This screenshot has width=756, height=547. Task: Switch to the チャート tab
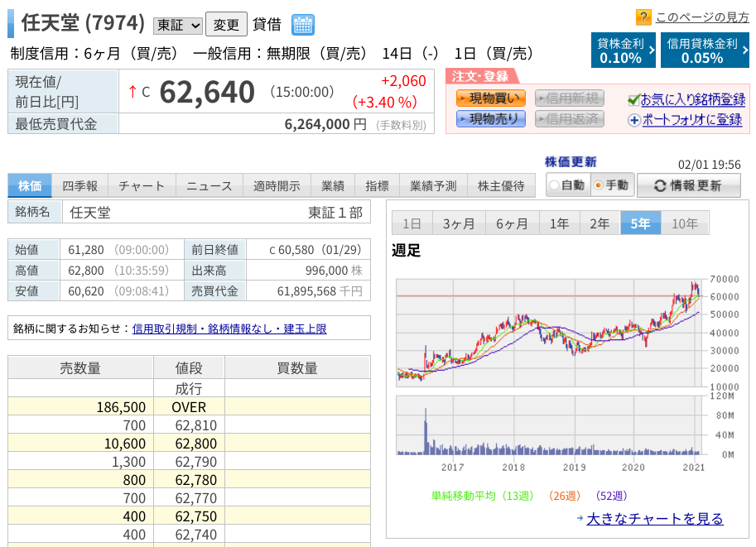point(142,185)
